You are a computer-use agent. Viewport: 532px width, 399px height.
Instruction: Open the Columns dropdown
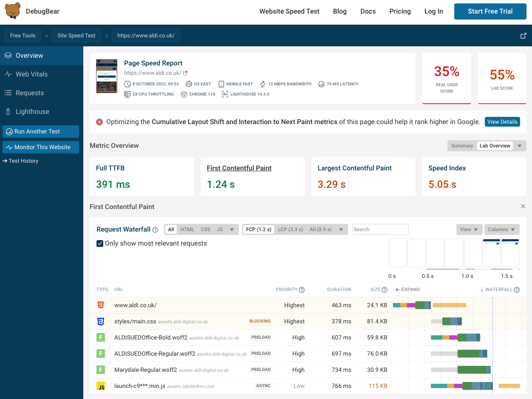pyautogui.click(x=502, y=229)
